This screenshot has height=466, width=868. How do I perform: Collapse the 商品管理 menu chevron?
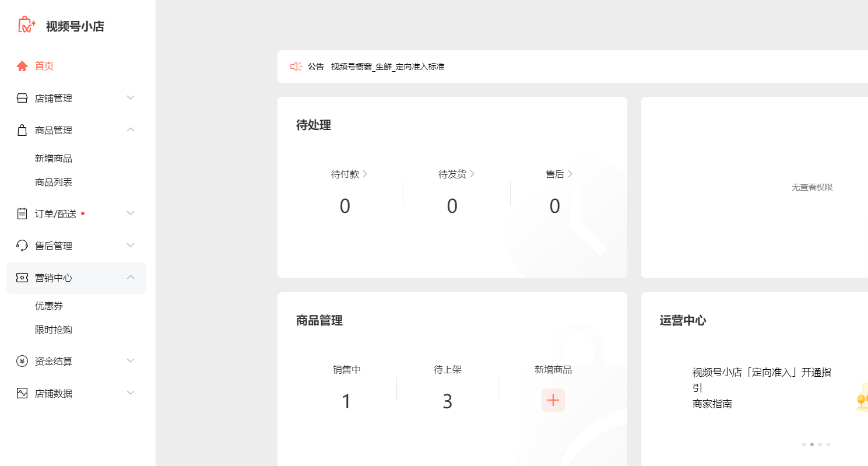click(131, 129)
